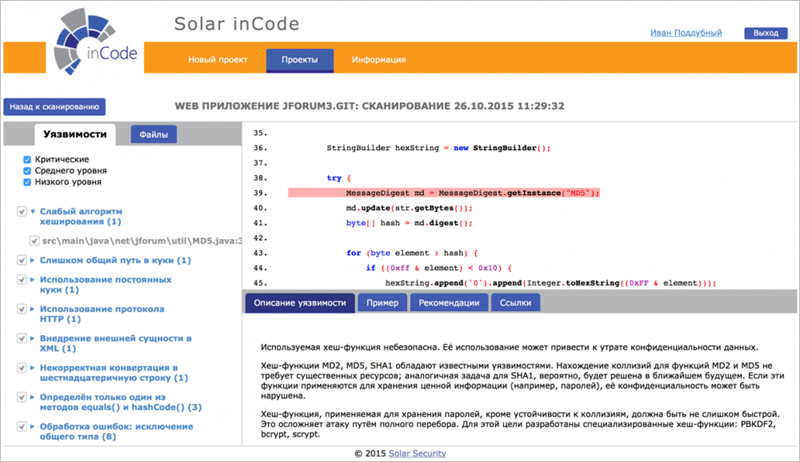
Task: Open the Проекты navigation tab
Action: [299, 60]
